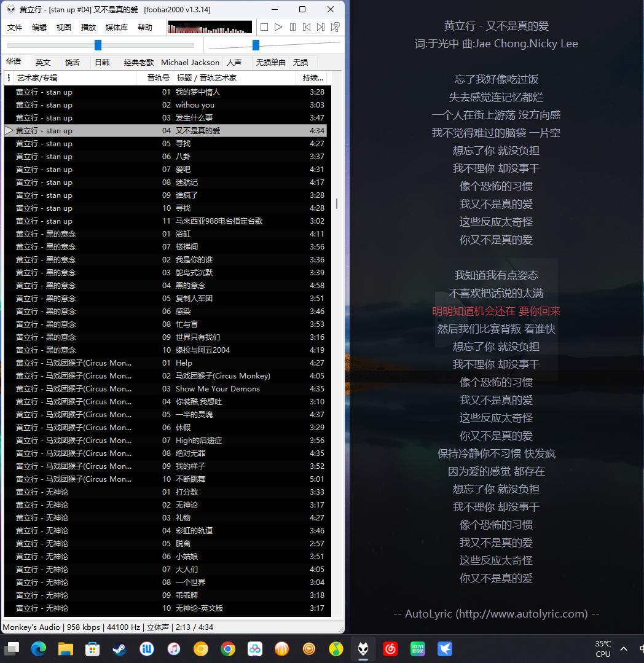Open Microsoft Edge from taskbar
644x663 pixels.
(x=39, y=649)
